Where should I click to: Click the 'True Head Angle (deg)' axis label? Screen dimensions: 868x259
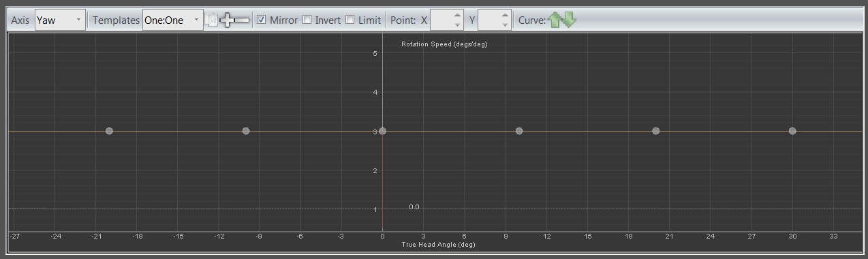coord(438,245)
